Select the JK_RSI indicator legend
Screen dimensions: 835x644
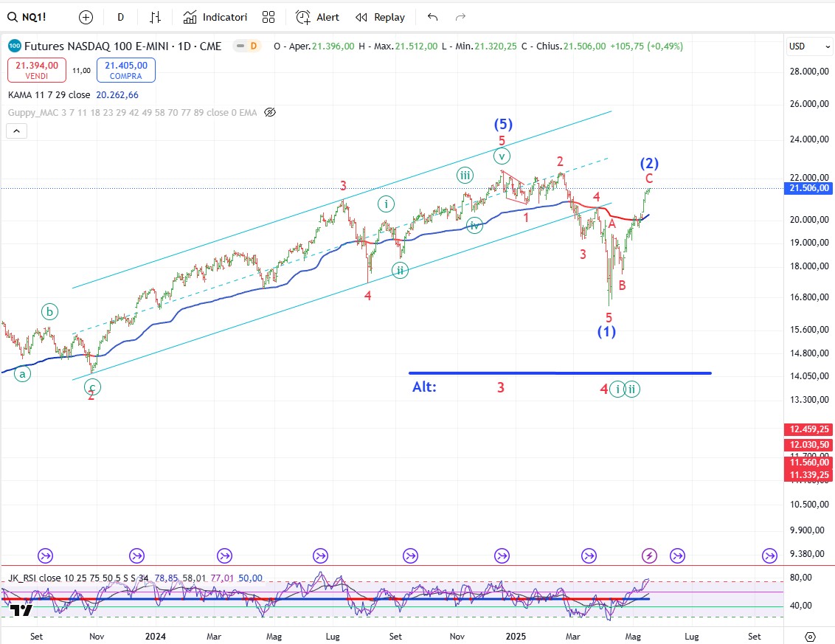[x=77, y=578]
